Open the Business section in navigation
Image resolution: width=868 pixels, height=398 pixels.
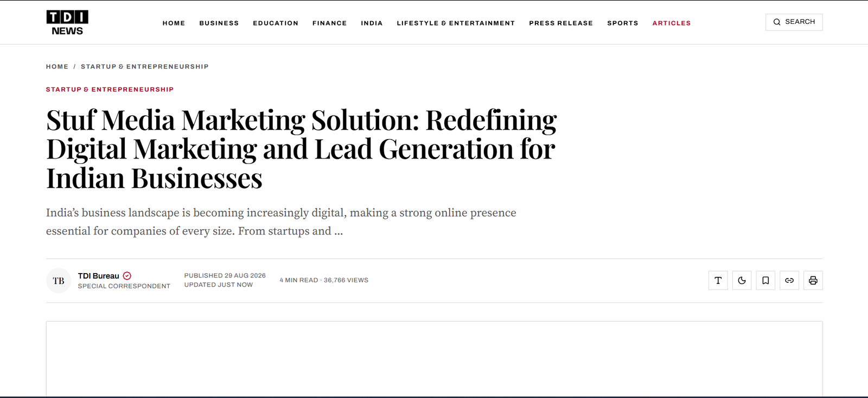[x=219, y=23]
